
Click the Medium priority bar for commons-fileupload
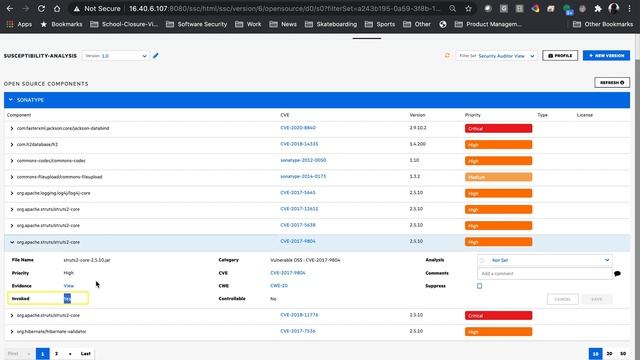pos(498,177)
